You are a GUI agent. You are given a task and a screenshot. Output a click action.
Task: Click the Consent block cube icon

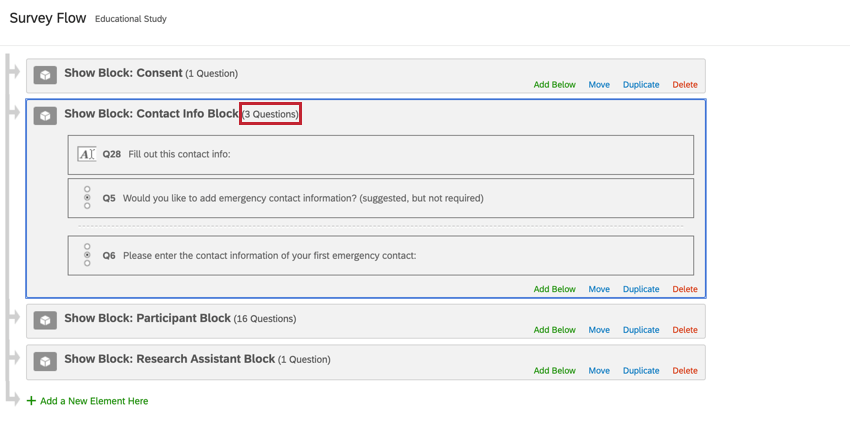(45, 75)
